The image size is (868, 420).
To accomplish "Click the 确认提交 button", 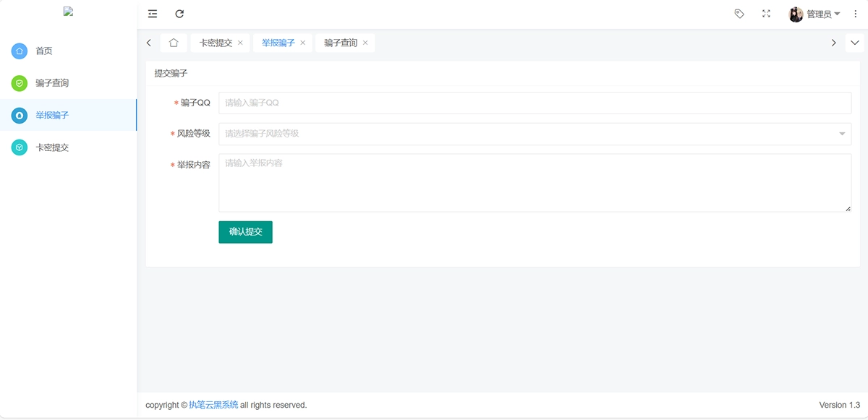I will 245,232.
